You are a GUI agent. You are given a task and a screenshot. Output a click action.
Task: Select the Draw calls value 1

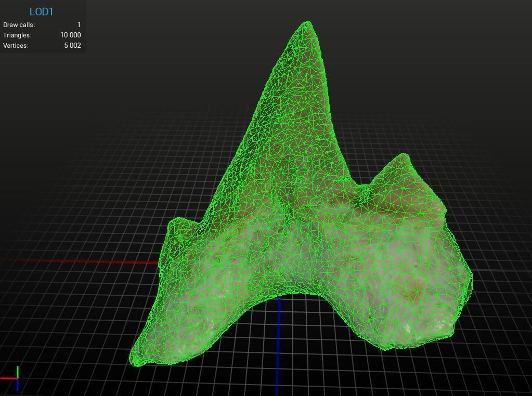79,24
